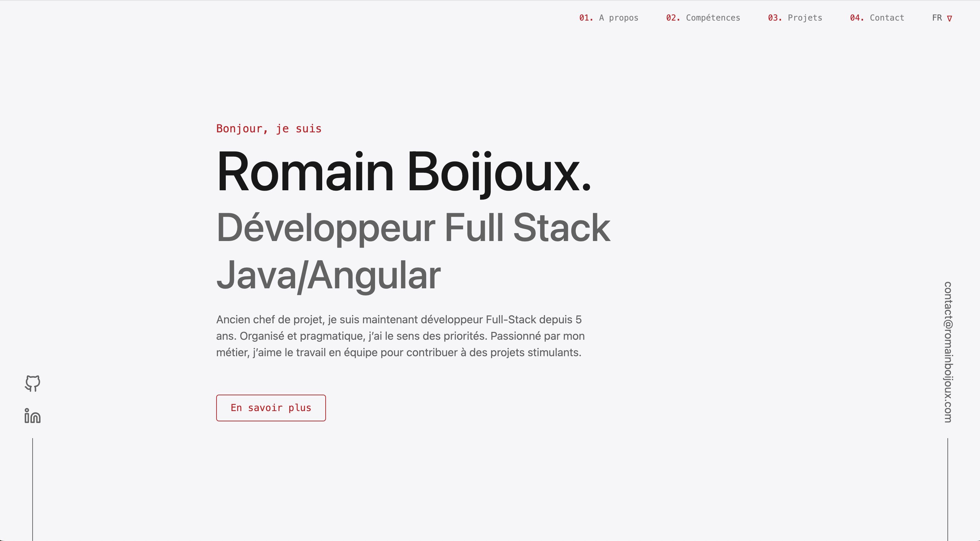Jump to the Projets section
980x541 pixels.
805,18
